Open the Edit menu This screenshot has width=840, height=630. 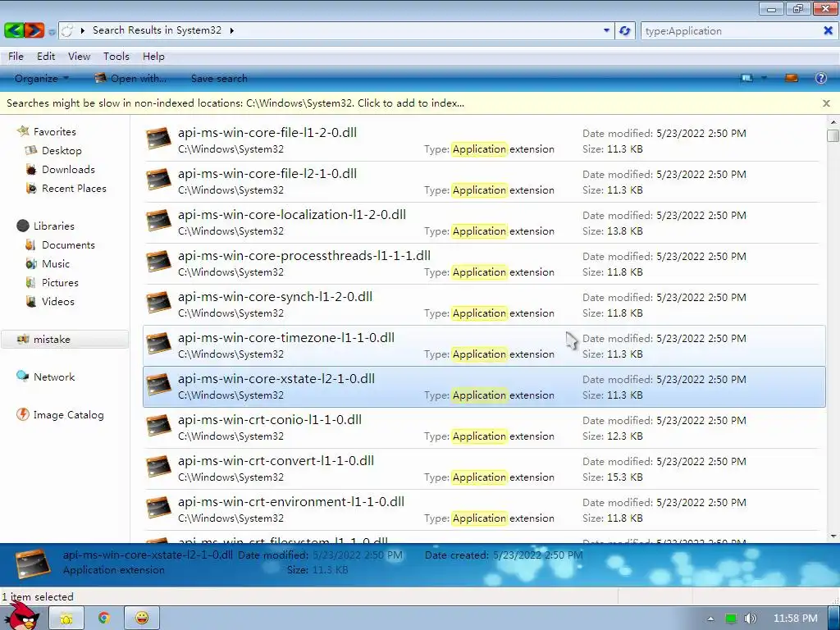(x=46, y=57)
